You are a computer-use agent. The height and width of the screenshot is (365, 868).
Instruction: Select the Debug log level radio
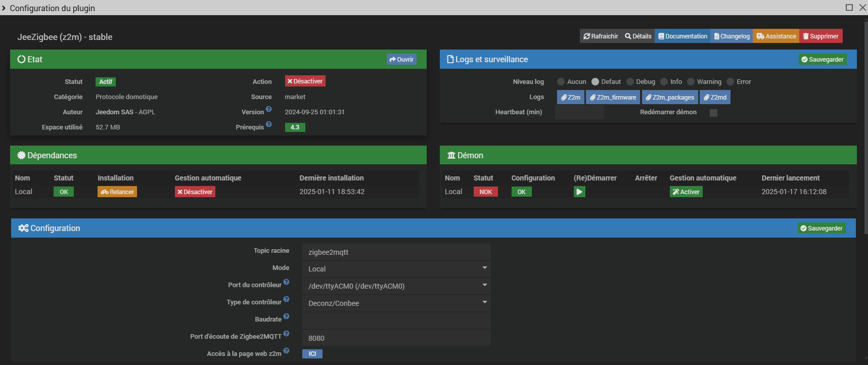point(630,82)
